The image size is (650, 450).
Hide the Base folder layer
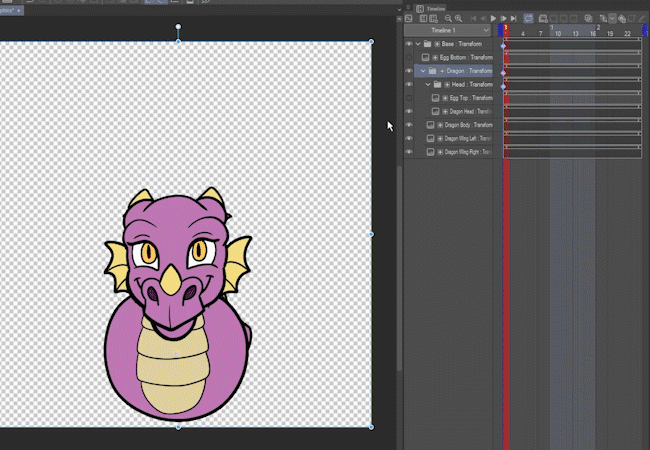[x=409, y=44]
